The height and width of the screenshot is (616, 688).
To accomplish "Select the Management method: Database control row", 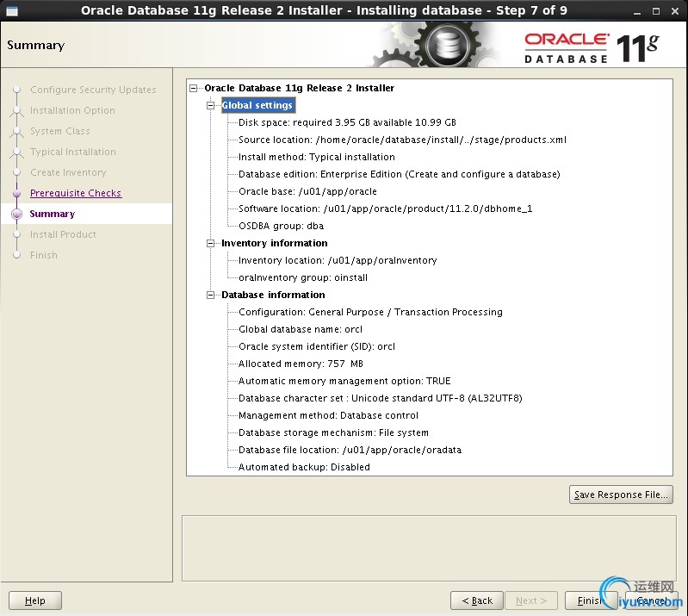I will tap(328, 415).
